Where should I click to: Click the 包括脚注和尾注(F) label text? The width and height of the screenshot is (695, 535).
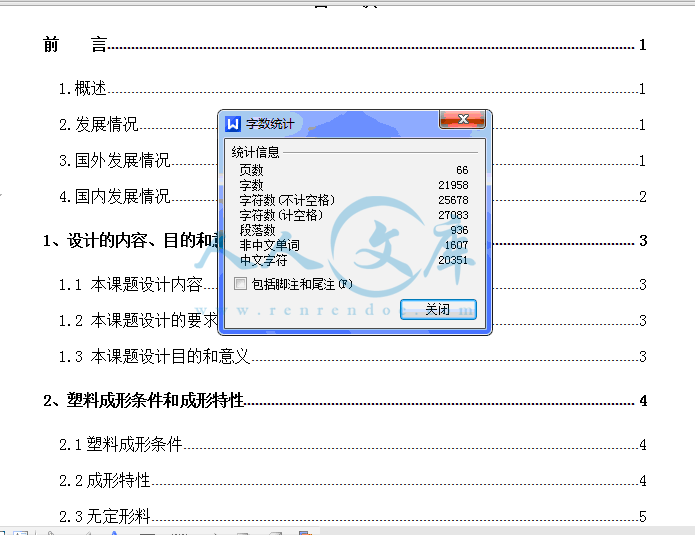302,284
